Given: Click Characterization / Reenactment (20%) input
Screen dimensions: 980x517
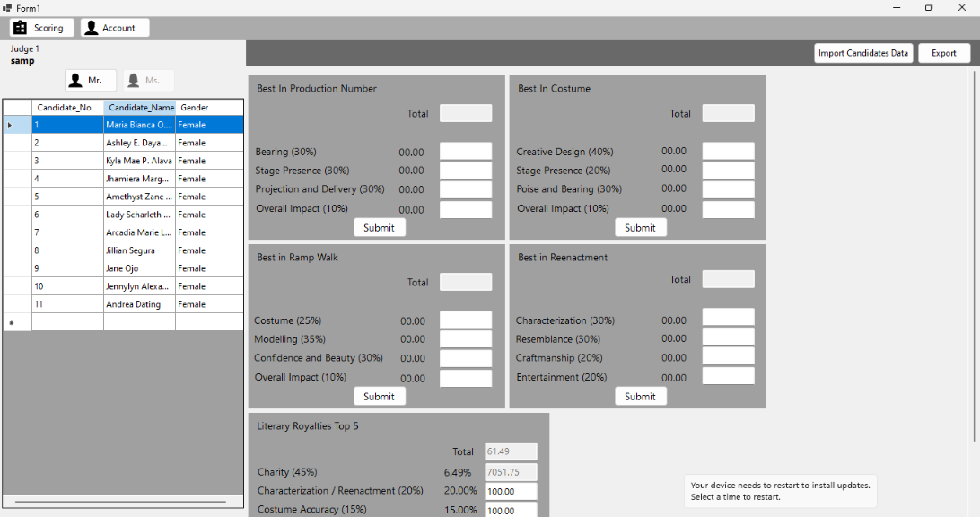Looking at the screenshot, I should pos(511,491).
